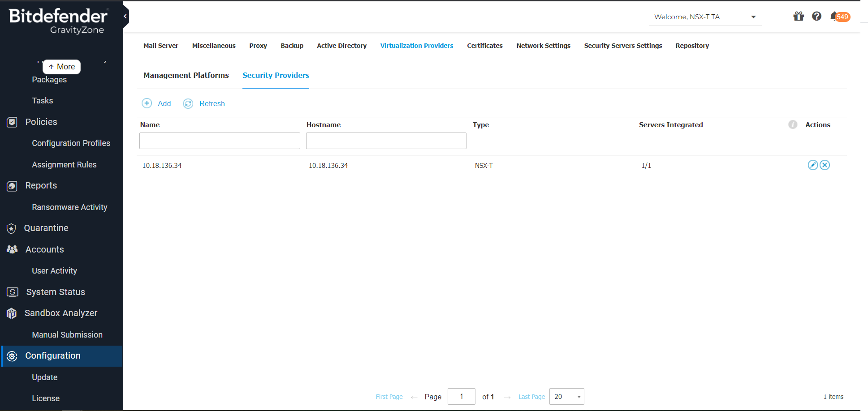The image size is (868, 411).
Task: Click the More button in sidebar
Action: (x=62, y=67)
